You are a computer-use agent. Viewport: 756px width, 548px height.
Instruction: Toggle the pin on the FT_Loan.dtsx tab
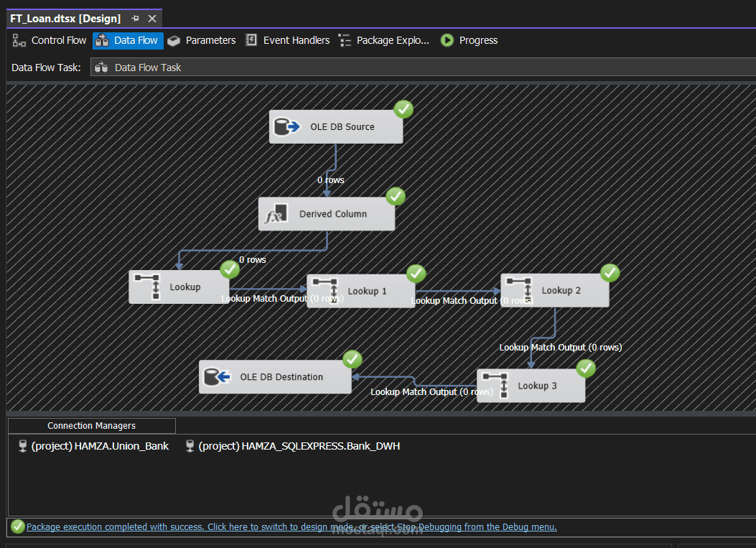pyautogui.click(x=134, y=18)
